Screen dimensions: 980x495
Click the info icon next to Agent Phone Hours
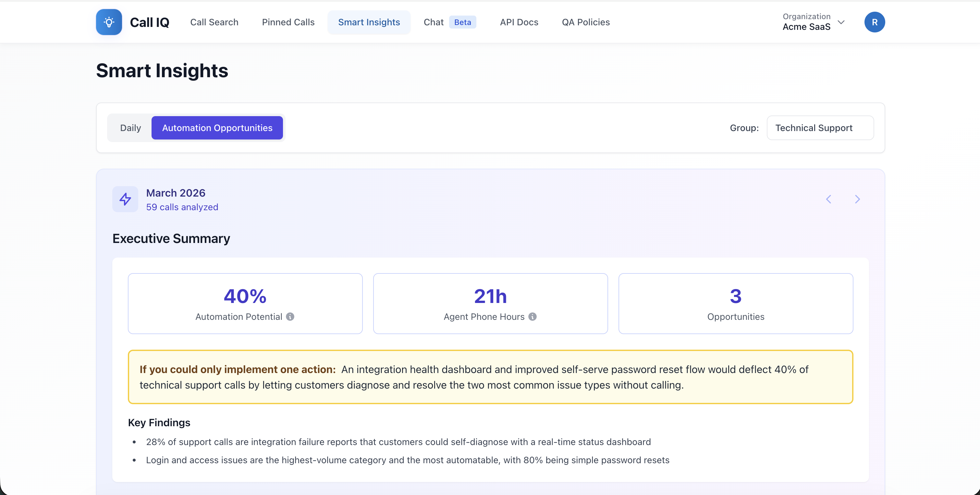pos(533,317)
